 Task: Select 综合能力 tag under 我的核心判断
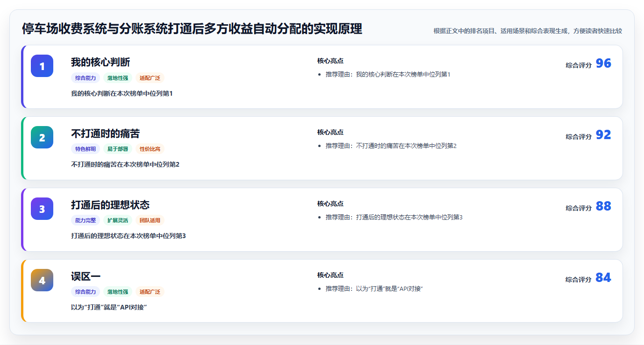[86, 78]
